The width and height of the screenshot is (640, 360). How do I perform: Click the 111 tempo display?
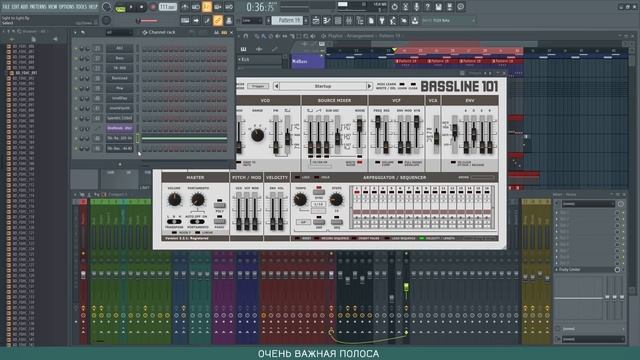(x=167, y=7)
